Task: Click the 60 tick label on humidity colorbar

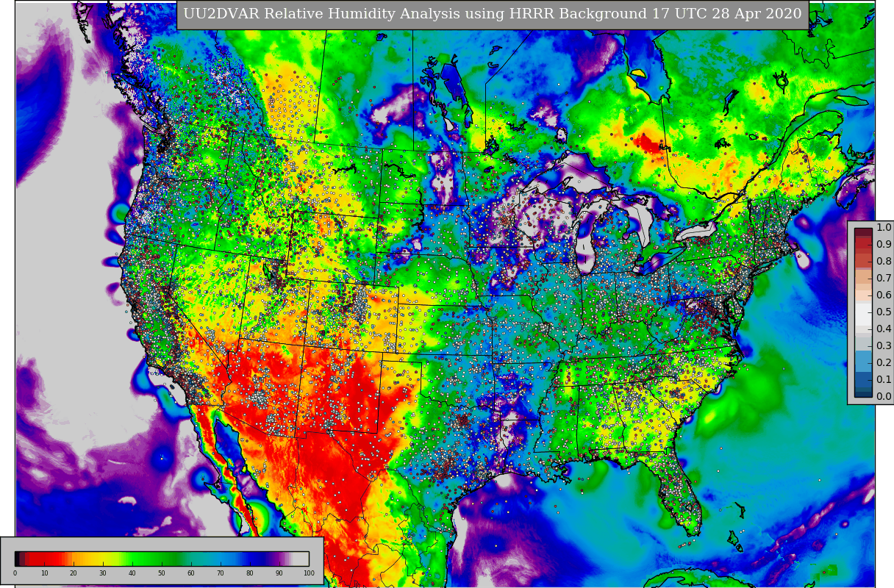Action: (x=191, y=573)
